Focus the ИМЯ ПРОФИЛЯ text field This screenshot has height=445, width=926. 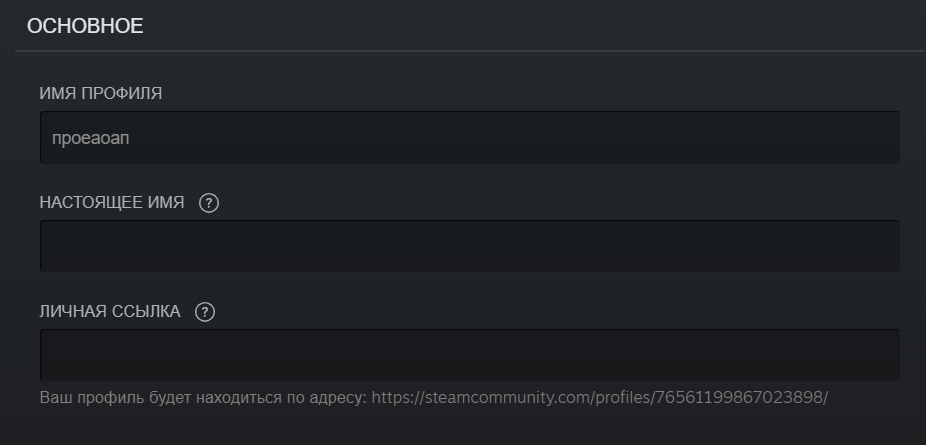coord(469,138)
